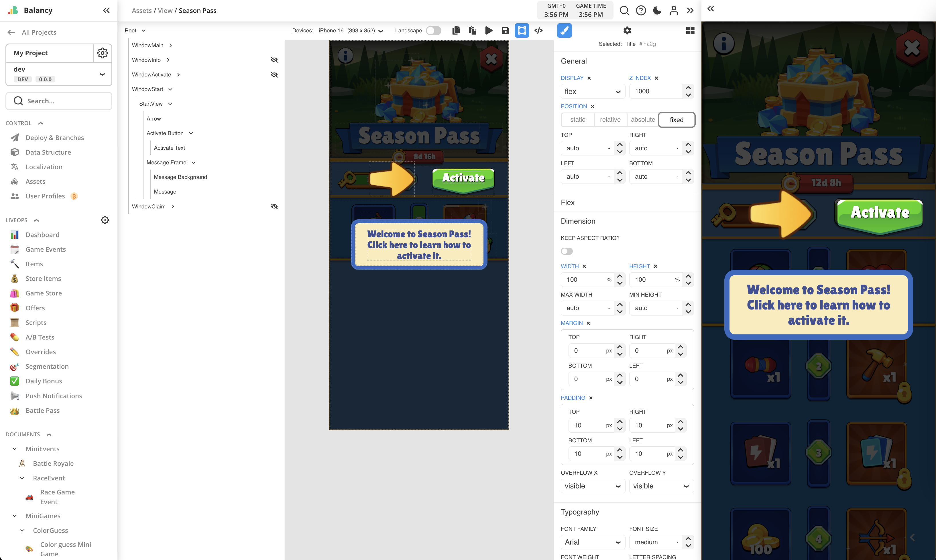Expand the WindowMain tree node
This screenshot has width=936, height=560.
[171, 45]
